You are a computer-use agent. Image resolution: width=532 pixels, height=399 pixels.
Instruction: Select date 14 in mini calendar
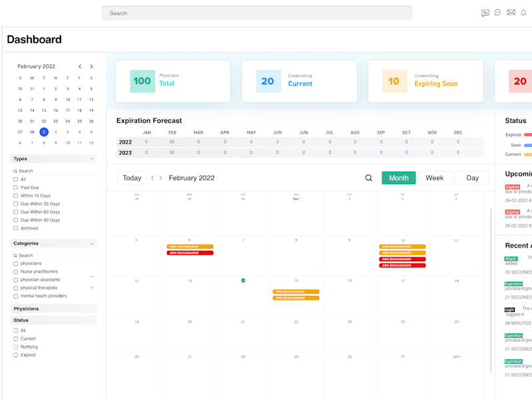(32, 110)
